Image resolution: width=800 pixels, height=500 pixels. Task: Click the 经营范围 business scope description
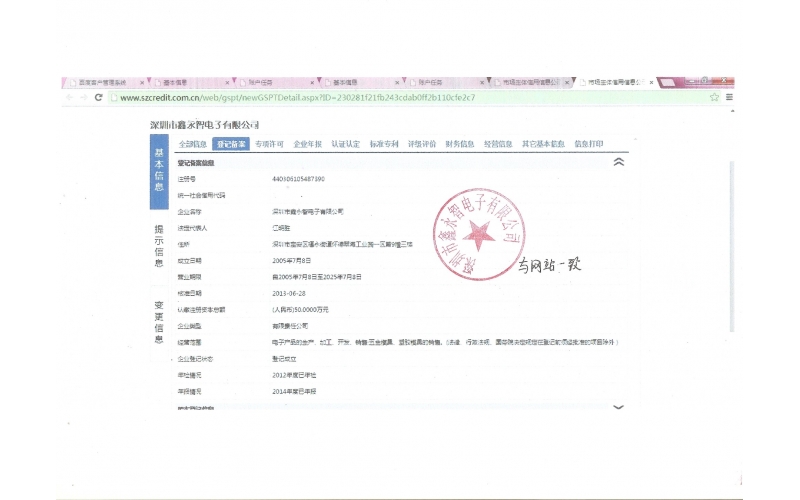445,342
